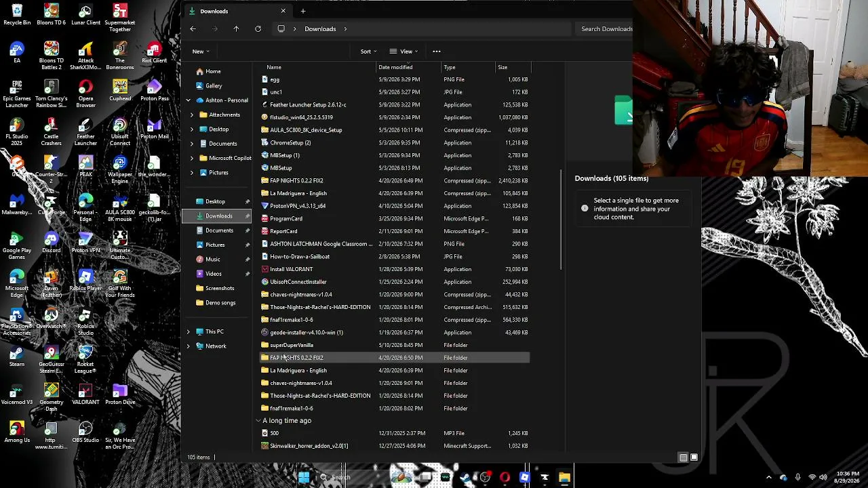Open the Windows Start menu
Viewport: 868px width, 488px height.
(304, 477)
